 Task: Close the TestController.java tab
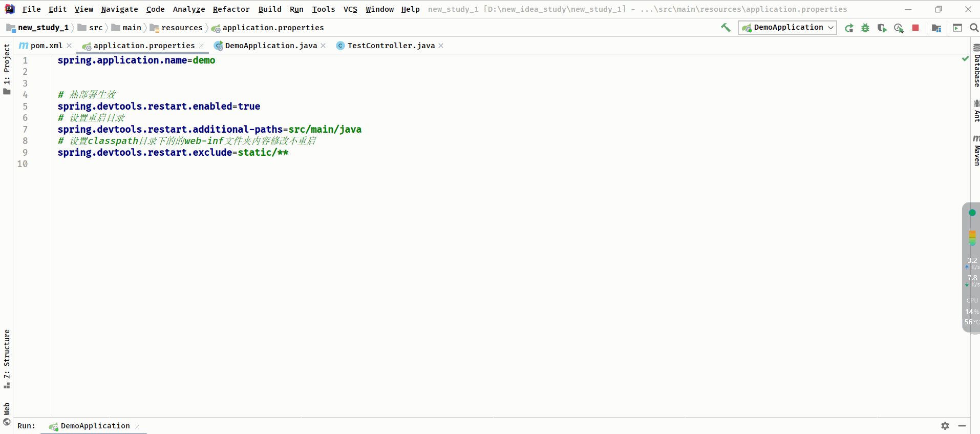click(441, 46)
